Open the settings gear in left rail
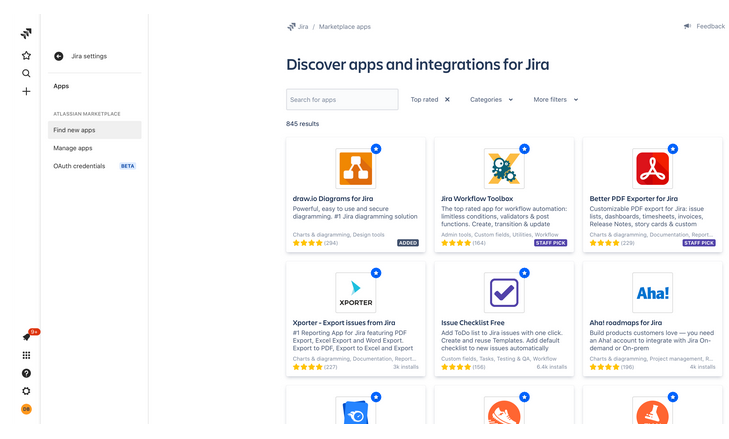 click(x=27, y=391)
